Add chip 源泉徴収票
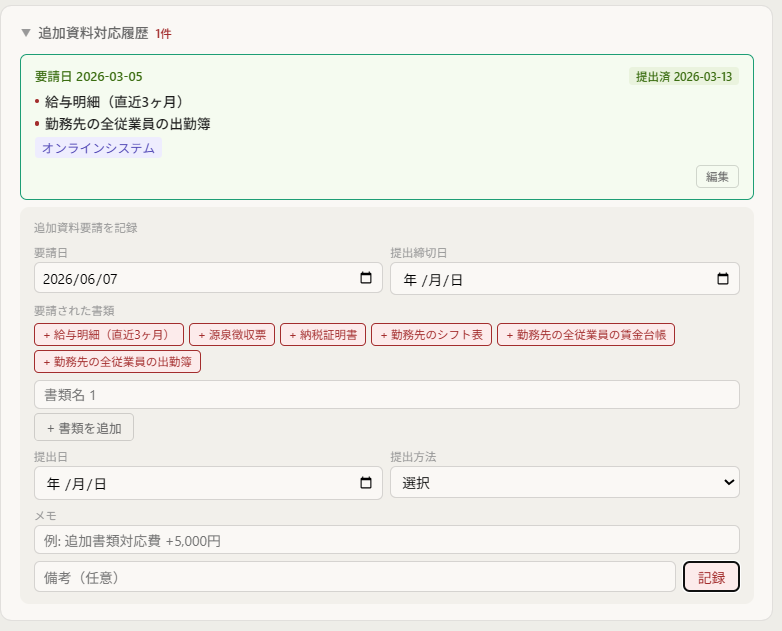 pos(232,335)
